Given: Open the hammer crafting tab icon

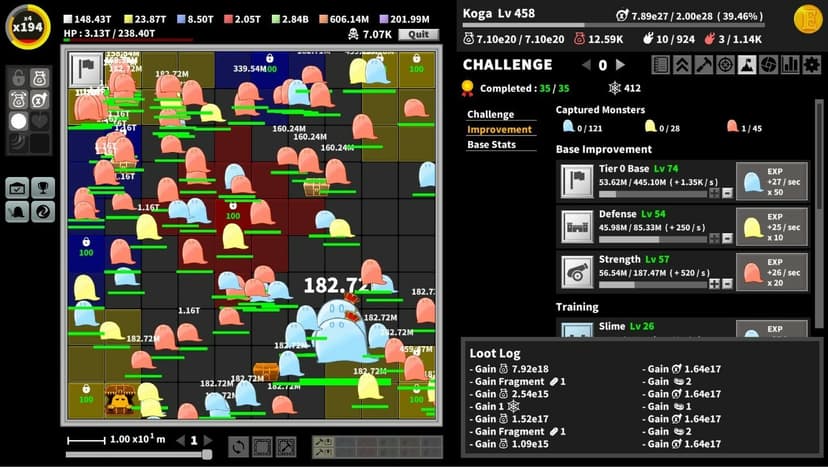Looking at the screenshot, I should [704, 65].
